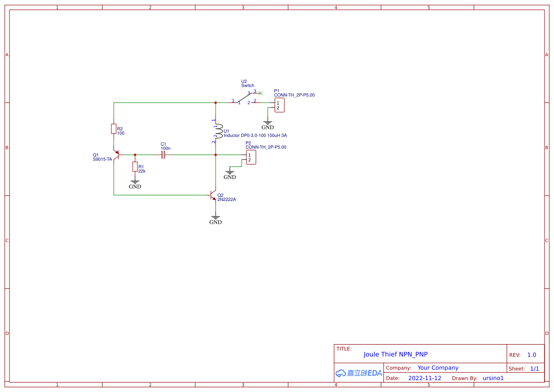554x392 pixels.
Task: Click the title text 'Joule Thief NPN_PNP'
Action: pyautogui.click(x=395, y=354)
